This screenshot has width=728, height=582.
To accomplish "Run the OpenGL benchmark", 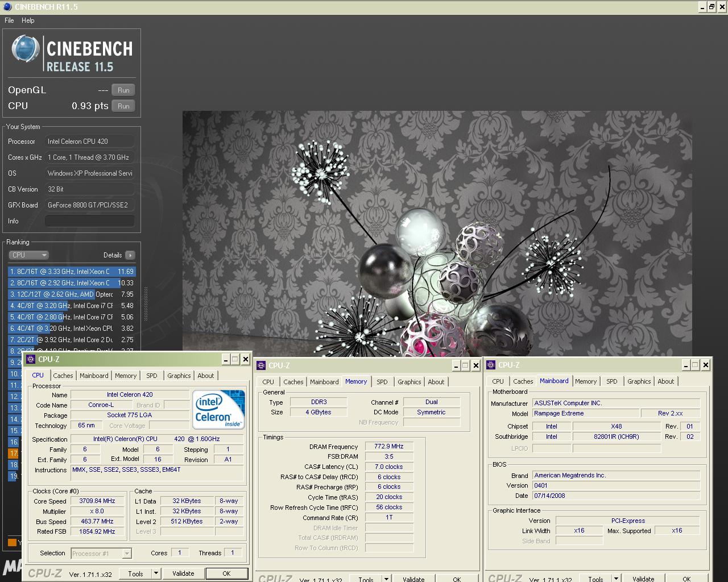I will tap(123, 90).
